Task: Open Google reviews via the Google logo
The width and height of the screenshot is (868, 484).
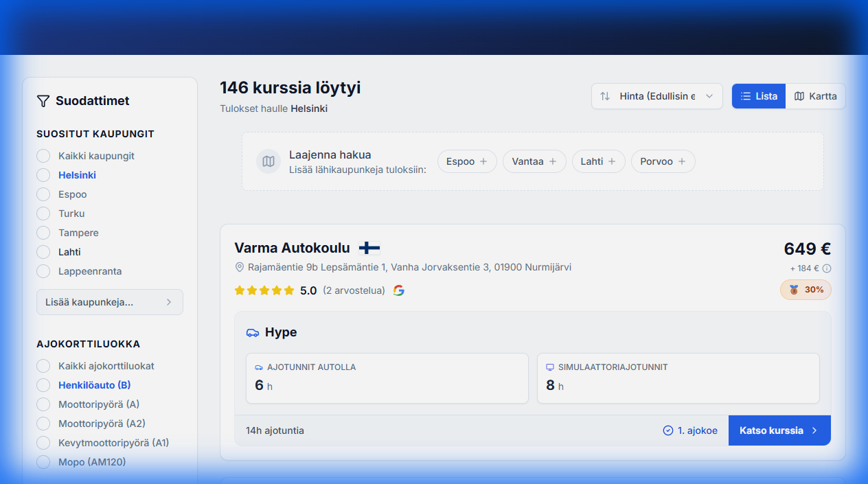Action: tap(398, 290)
